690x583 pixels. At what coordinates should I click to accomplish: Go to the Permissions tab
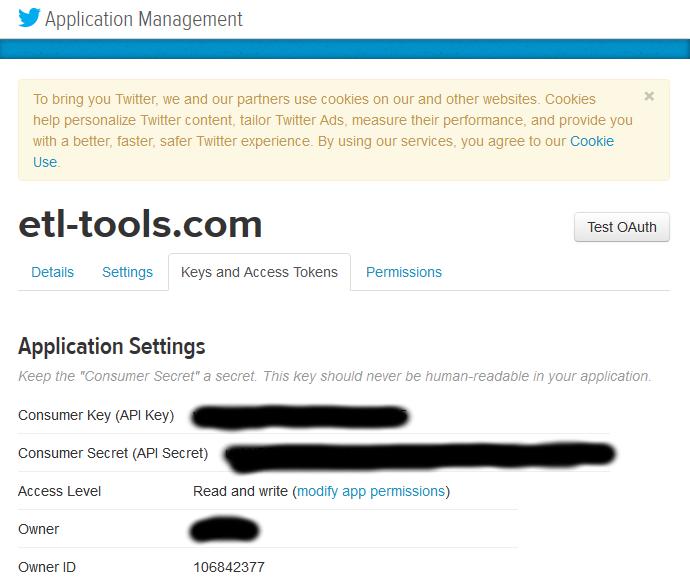404,272
